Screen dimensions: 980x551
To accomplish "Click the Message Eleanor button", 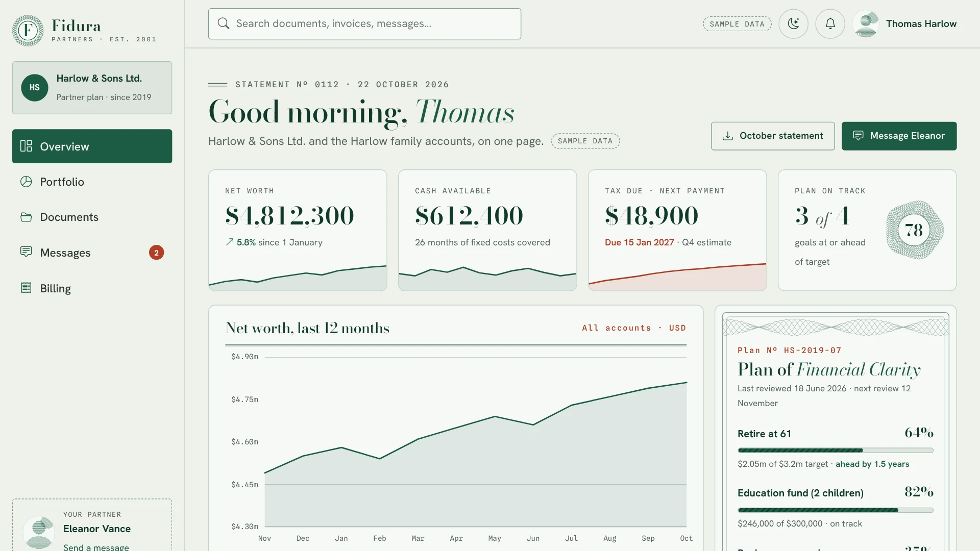I will (x=899, y=136).
